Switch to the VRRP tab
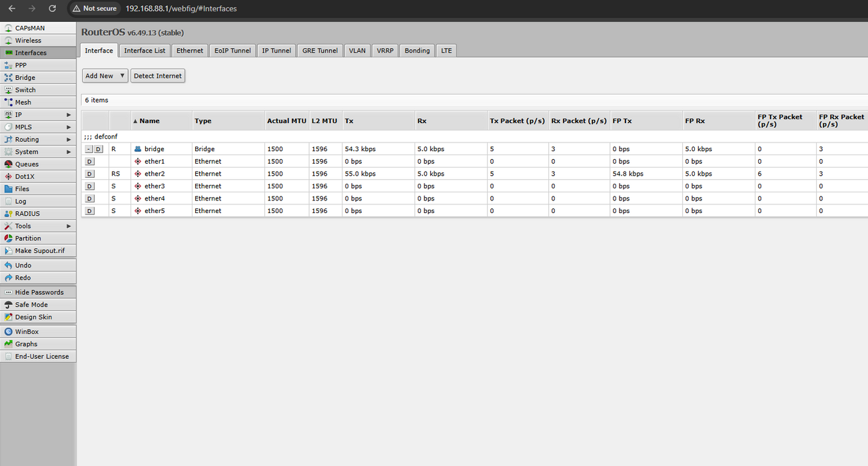The width and height of the screenshot is (868, 466). pos(385,51)
